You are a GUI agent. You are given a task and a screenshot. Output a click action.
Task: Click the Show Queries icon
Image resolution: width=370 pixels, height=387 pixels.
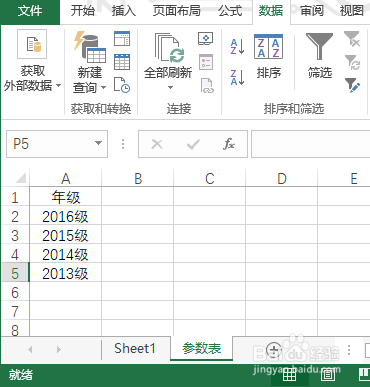tap(122, 38)
